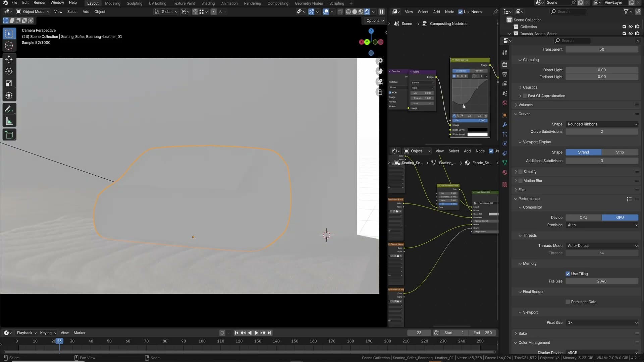Click the Tile Size value field
Image resolution: width=644 pixels, height=362 pixels.
602,282
